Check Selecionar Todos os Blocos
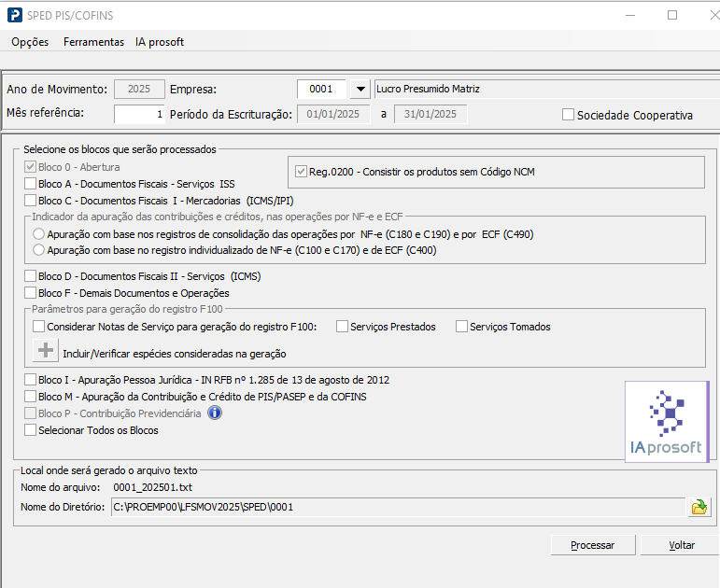Screen dimensions: 720x588 click(31, 430)
